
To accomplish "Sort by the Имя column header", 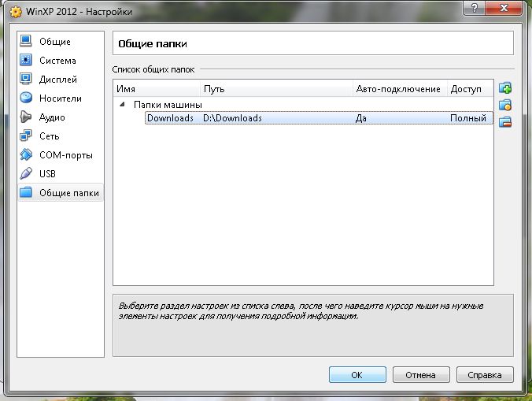I will [156, 89].
